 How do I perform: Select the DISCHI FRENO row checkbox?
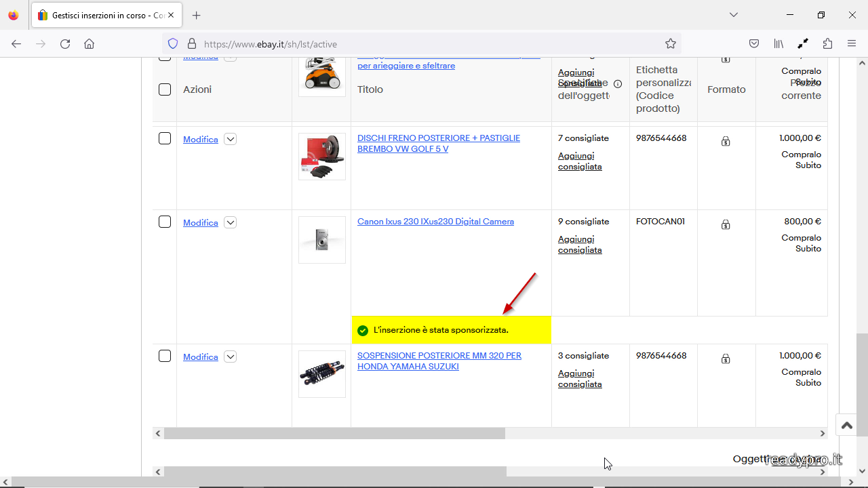[165, 138]
